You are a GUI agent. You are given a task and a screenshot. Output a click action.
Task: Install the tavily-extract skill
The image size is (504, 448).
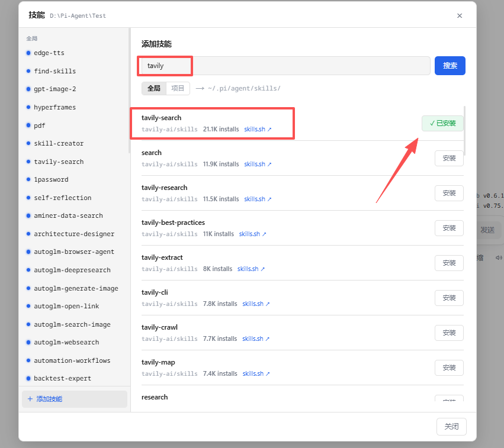point(449,263)
